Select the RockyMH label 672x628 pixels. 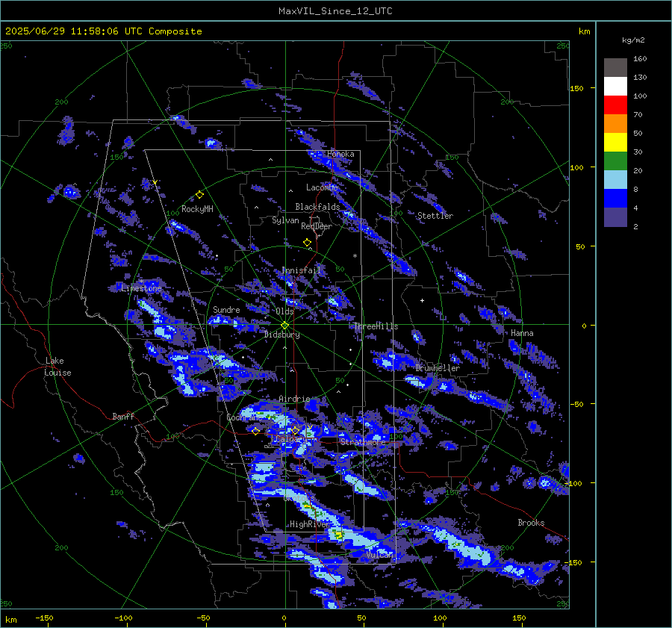point(197,209)
